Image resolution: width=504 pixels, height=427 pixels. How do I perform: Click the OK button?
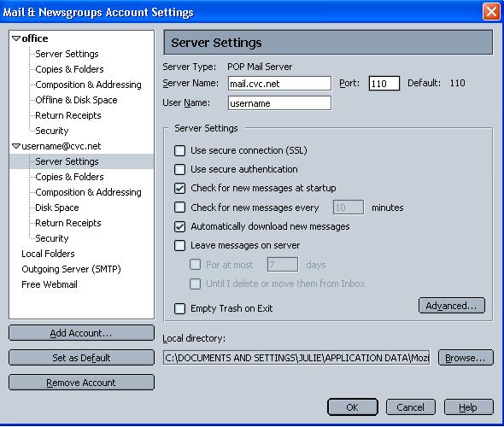352,407
